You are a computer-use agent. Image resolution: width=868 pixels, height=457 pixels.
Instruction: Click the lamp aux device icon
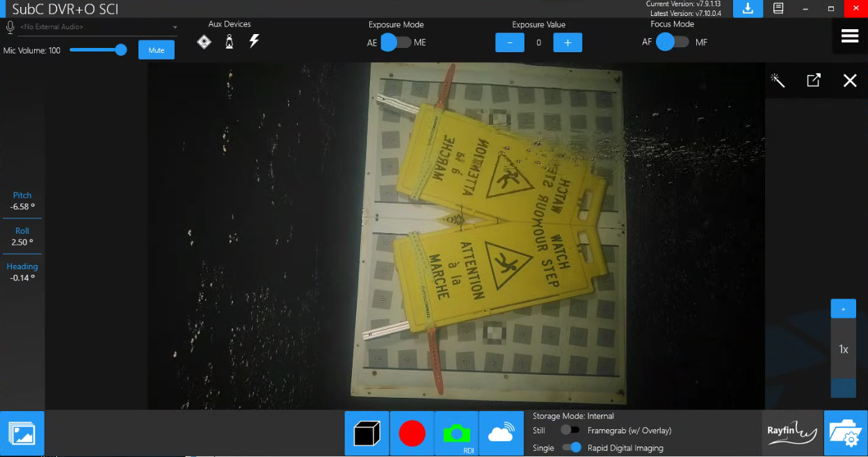(229, 42)
